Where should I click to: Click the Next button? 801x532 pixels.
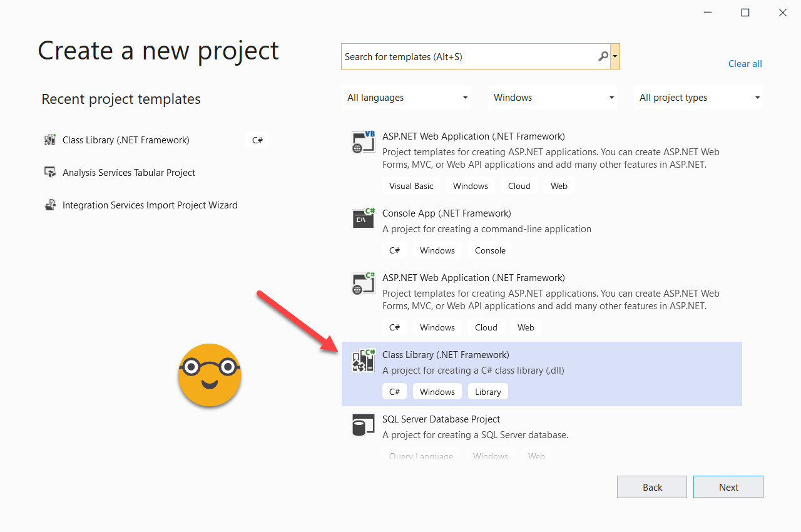coord(728,487)
